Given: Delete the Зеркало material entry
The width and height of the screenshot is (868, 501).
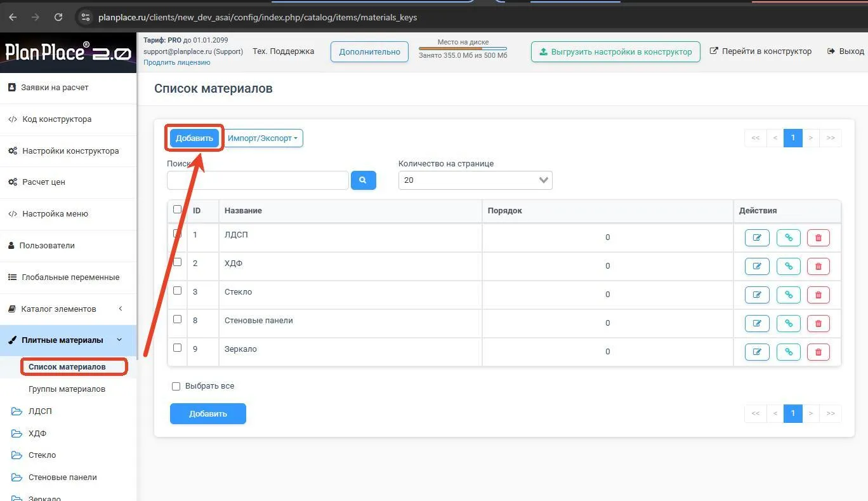Looking at the screenshot, I should [x=819, y=352].
